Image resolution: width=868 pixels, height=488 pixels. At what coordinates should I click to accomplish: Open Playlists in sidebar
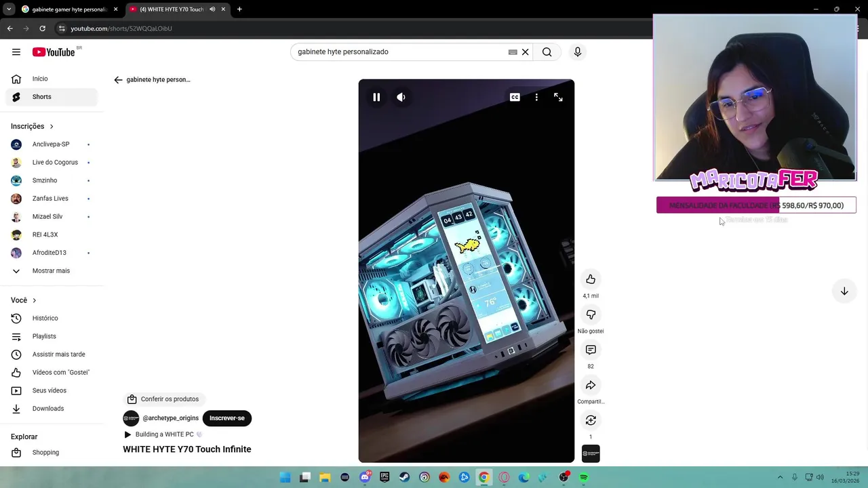[x=52, y=336]
